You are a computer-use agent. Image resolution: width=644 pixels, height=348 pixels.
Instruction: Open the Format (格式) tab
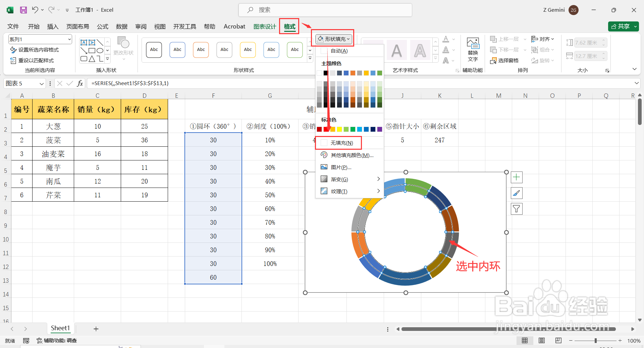(x=289, y=26)
